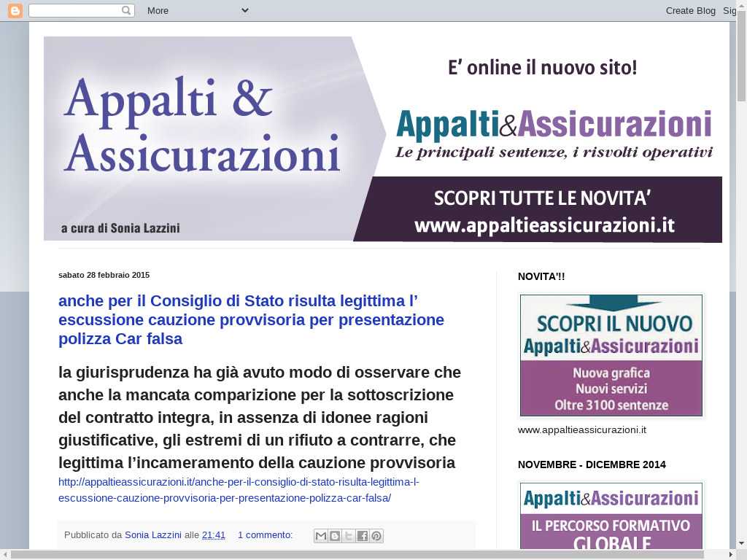Viewport: 747px width, 560px height.
Task: Share post via email (Gmail icon)
Action: pyautogui.click(x=321, y=536)
